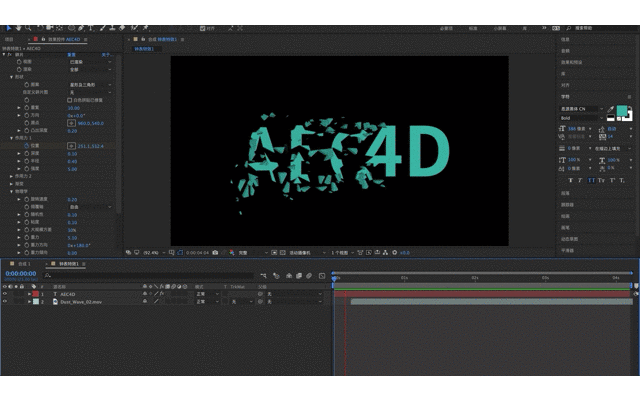Click the 关于 about link in effect

click(106, 54)
